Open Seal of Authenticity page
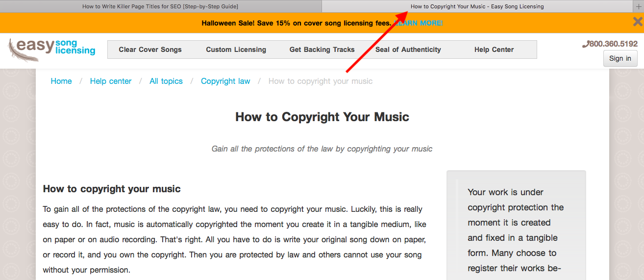 pos(408,50)
